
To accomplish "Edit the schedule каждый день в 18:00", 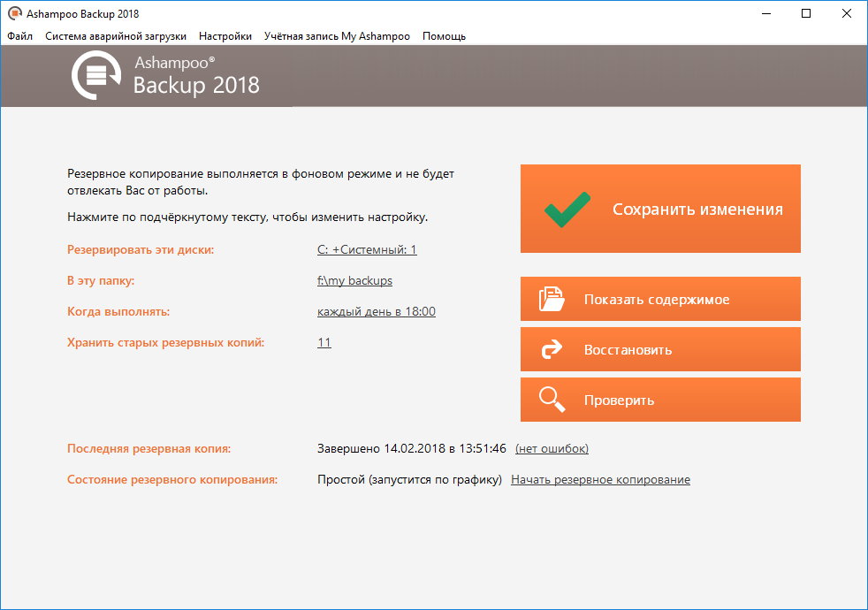I will (x=376, y=312).
